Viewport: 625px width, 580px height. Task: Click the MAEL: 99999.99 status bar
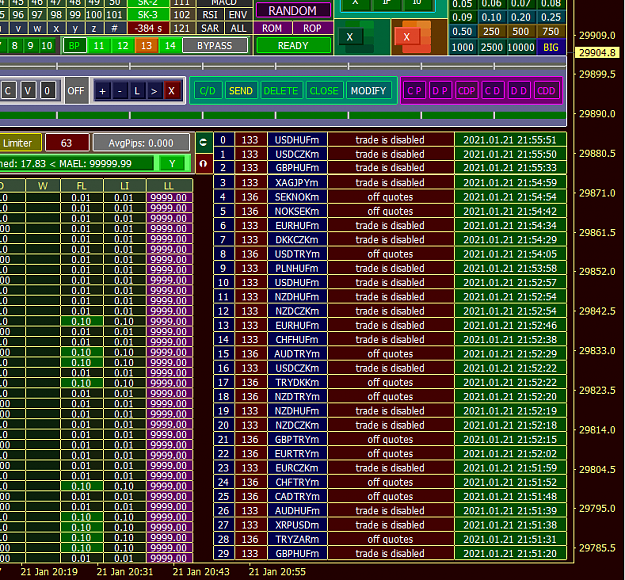[x=76, y=163]
